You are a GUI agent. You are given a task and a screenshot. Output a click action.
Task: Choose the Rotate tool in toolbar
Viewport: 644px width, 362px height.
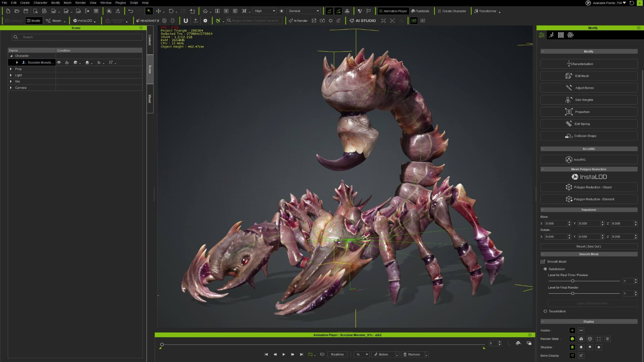(171, 11)
